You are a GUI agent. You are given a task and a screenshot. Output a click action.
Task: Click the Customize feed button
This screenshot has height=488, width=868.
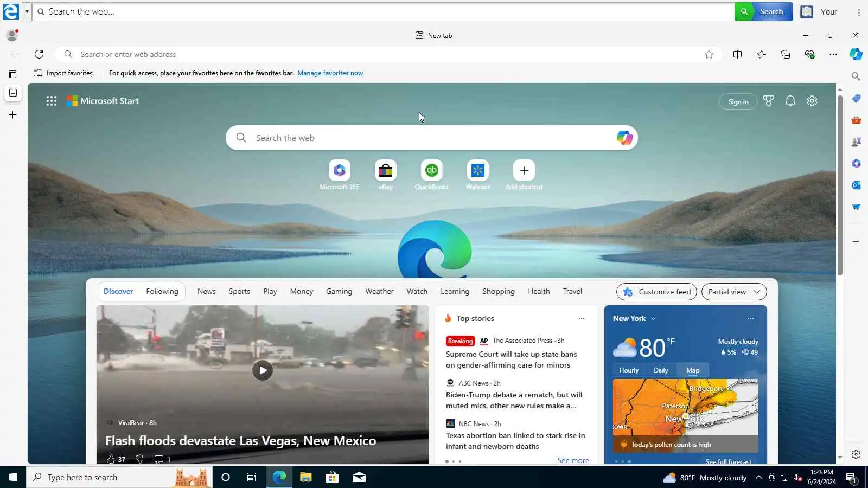tap(657, 292)
